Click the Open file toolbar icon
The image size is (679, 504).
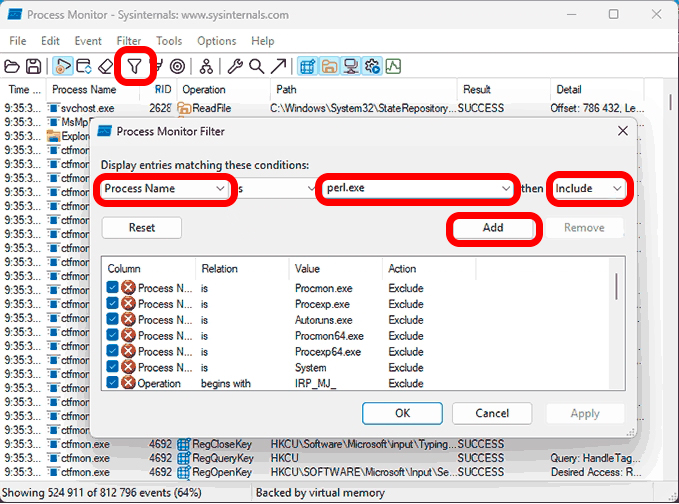12,66
